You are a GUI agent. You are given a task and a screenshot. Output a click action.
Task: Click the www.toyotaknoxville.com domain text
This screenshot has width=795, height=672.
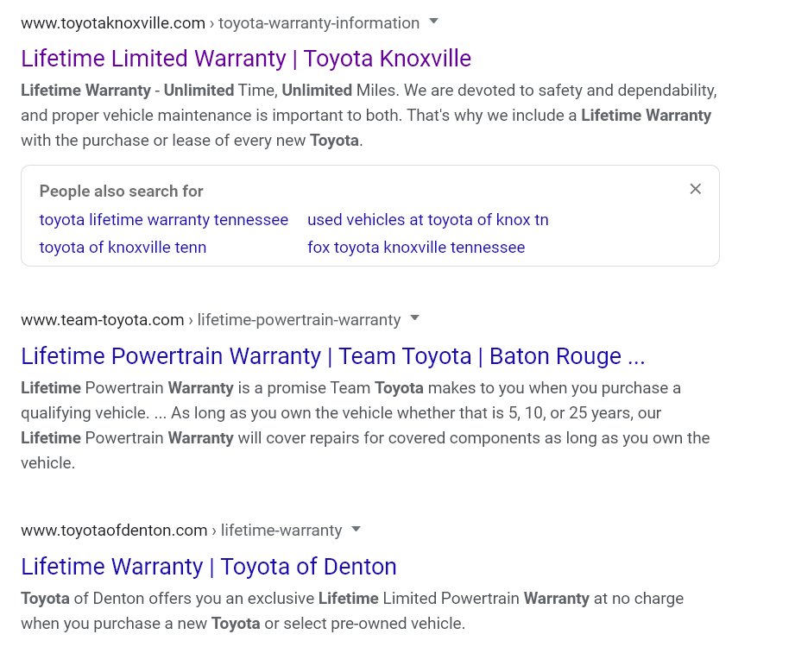[x=113, y=23]
